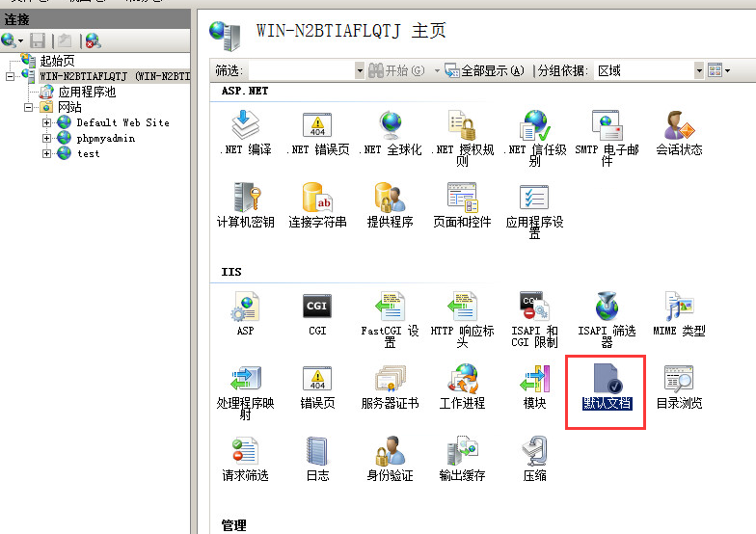Open .NET 信任级别 feature
This screenshot has height=534, width=756.
point(534,139)
